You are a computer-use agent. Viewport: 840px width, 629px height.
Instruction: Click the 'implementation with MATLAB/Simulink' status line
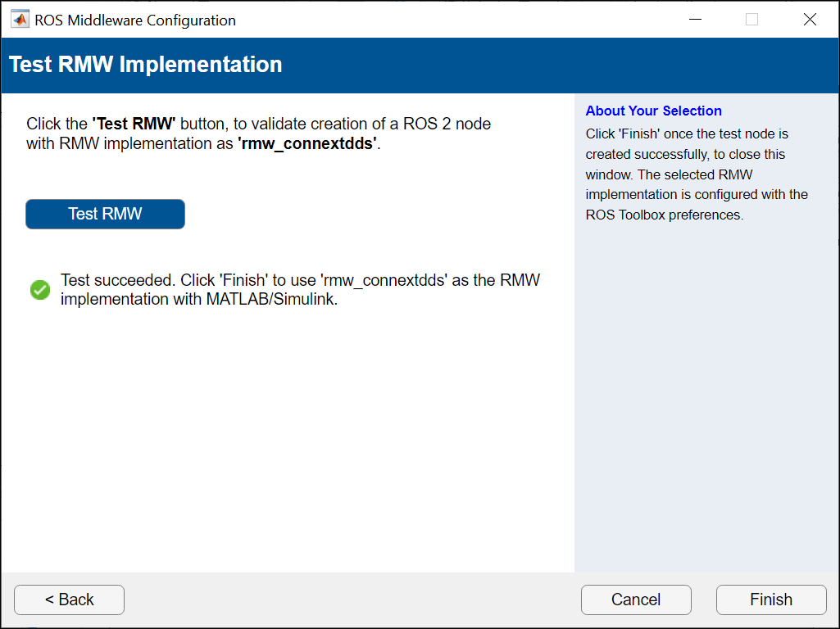[x=199, y=300]
